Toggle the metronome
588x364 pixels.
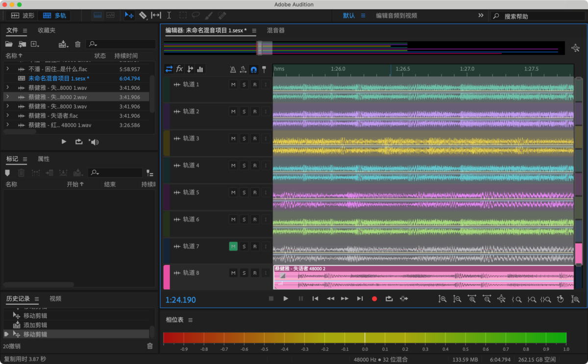tap(233, 70)
